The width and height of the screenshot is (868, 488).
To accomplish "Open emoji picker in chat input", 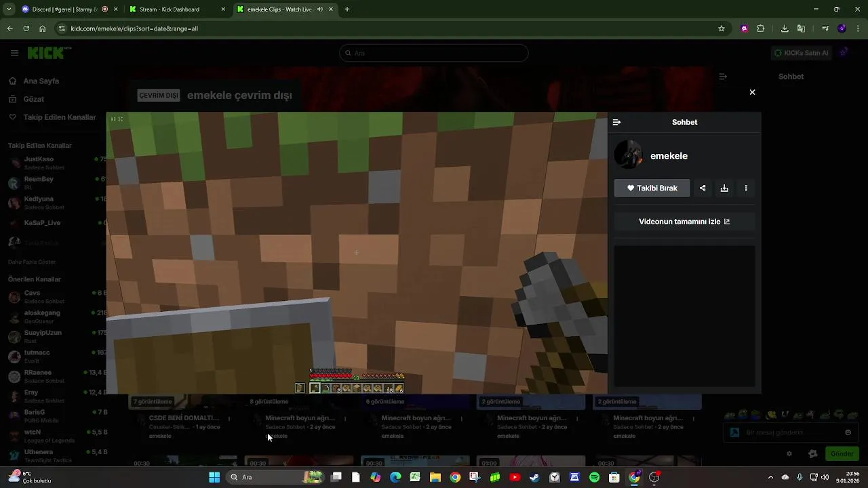I will coord(848,432).
